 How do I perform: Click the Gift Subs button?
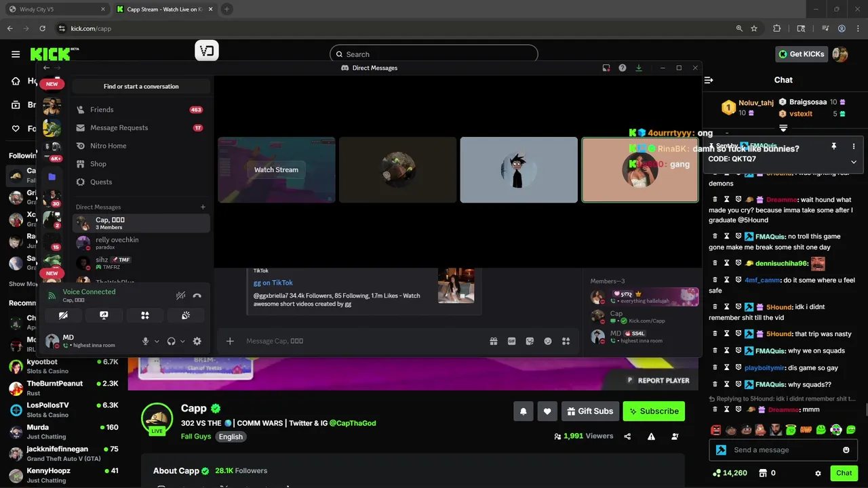590,411
